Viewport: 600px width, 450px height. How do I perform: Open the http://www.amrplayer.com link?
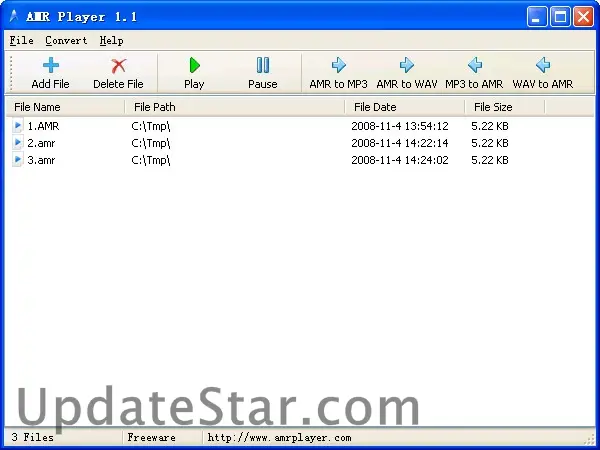[x=279, y=437]
